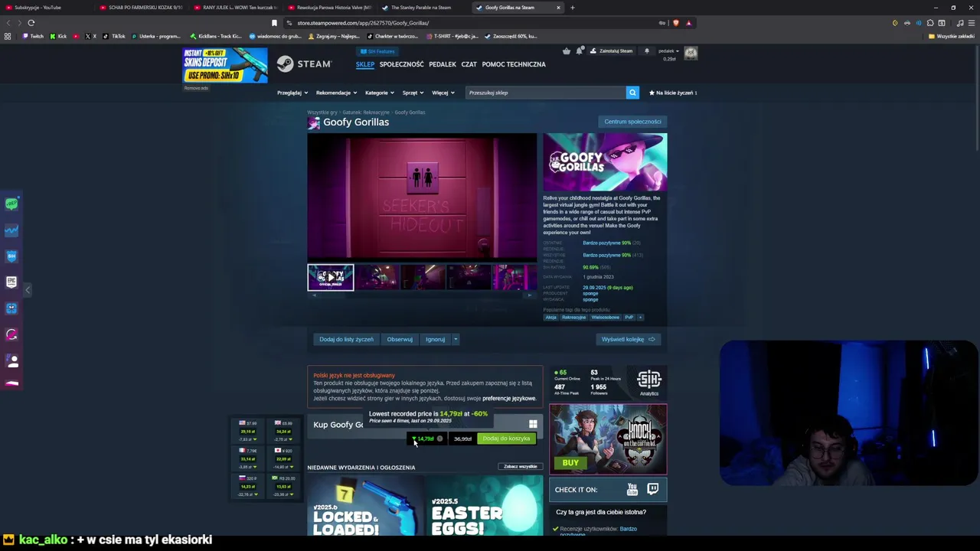Viewport: 980px width, 551px height.
Task: Click the browser address bar URL
Action: pos(363,23)
